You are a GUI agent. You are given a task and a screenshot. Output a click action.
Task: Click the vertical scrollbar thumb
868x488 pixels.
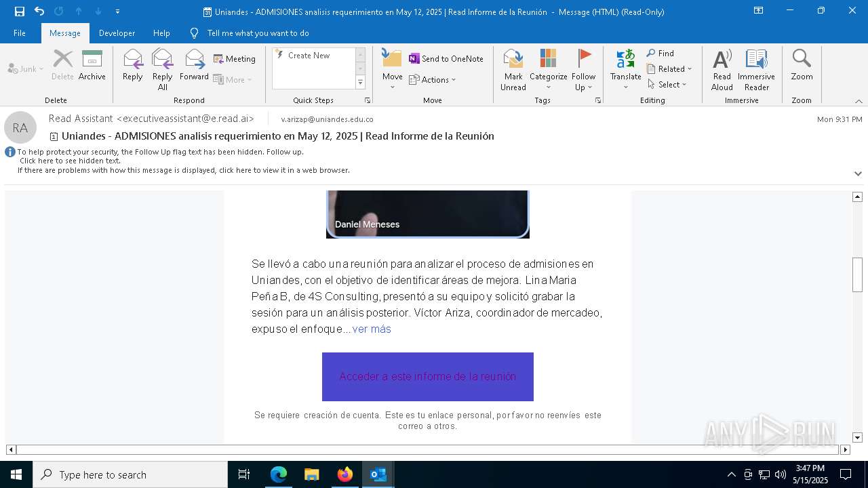click(x=857, y=274)
